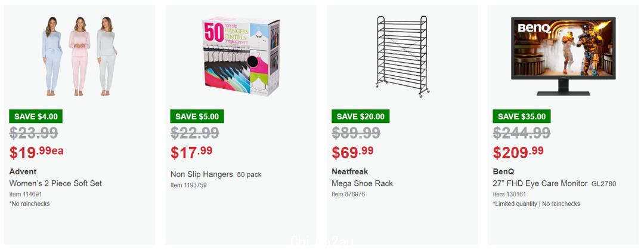The width and height of the screenshot is (644, 249).
Task: Open the BenQ monitor product image
Action: coord(563,56)
